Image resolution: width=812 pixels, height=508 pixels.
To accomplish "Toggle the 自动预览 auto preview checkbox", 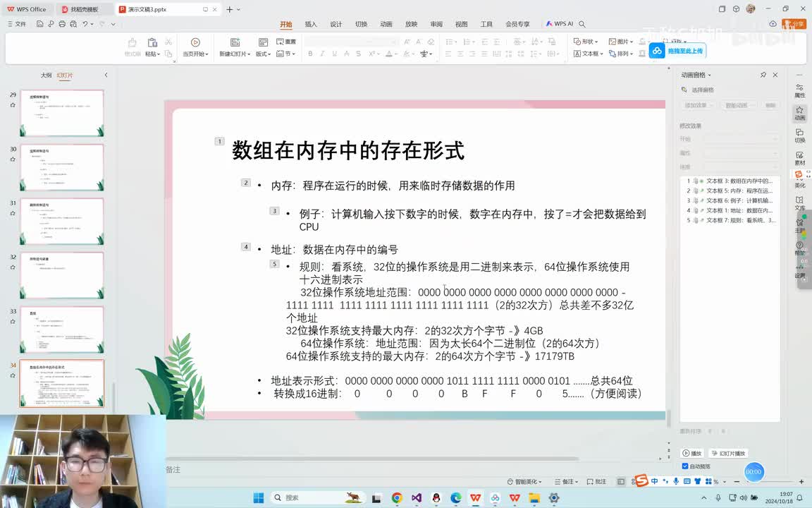I will click(685, 466).
